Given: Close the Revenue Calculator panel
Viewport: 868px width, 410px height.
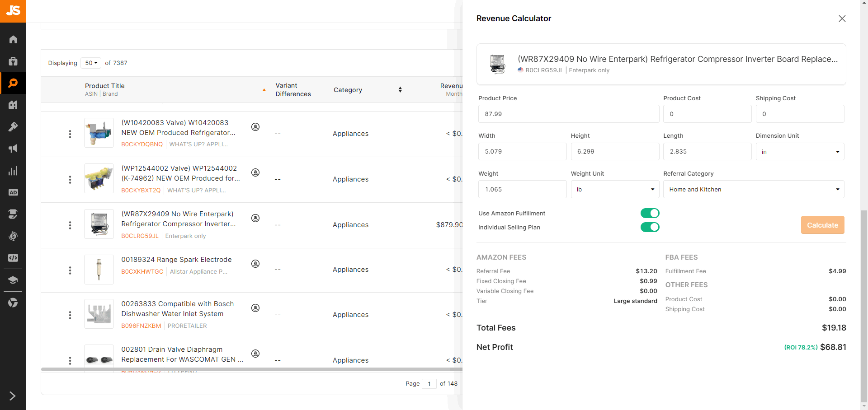Looking at the screenshot, I should pyautogui.click(x=842, y=19).
